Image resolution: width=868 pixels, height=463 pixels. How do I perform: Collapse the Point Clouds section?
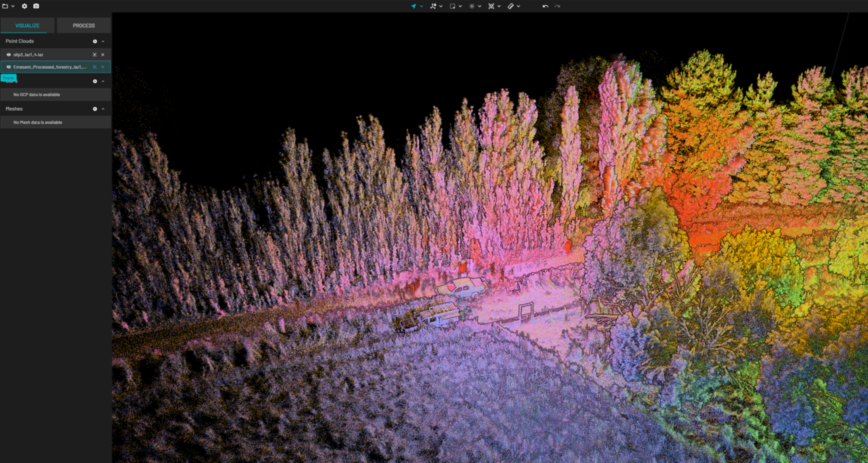103,41
